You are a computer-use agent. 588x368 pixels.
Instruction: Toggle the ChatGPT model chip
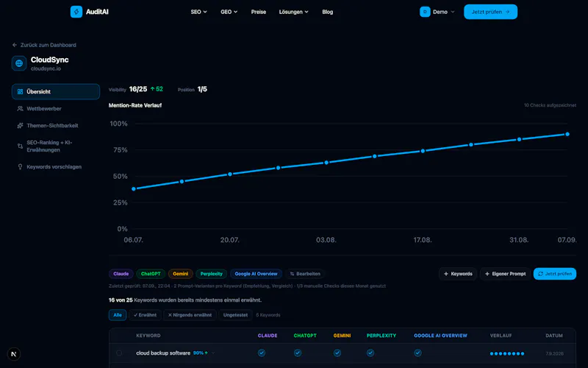[x=151, y=274]
